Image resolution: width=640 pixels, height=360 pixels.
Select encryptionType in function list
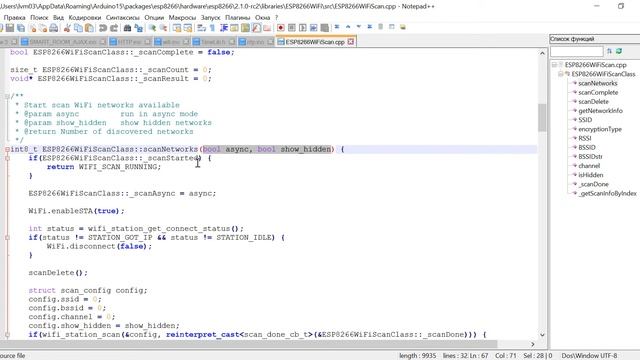tap(600, 129)
